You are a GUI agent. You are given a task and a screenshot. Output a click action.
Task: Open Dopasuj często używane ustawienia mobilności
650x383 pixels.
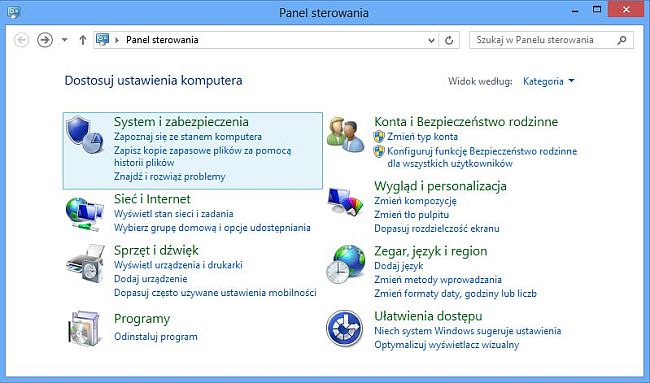pyautogui.click(x=215, y=293)
